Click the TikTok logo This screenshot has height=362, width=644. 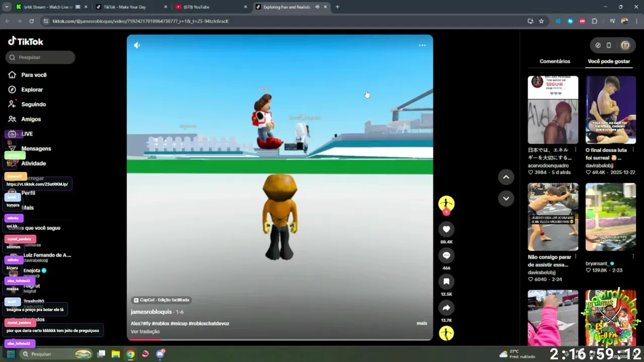coord(26,41)
